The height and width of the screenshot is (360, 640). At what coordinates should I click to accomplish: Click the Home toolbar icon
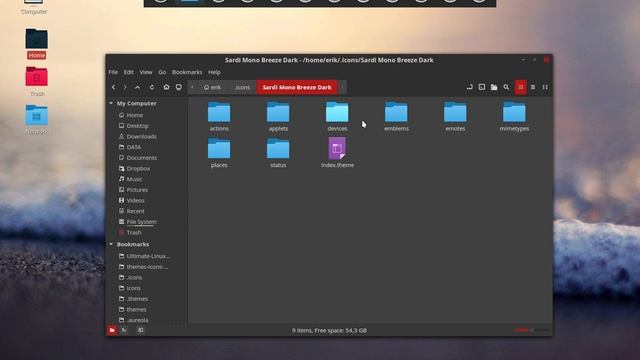click(x=166, y=87)
